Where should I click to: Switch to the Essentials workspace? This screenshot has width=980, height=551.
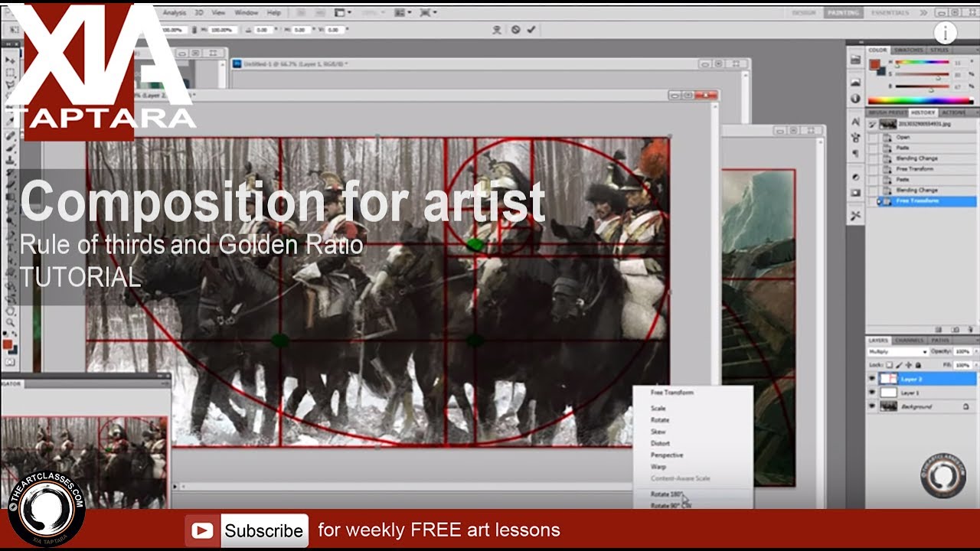[891, 12]
